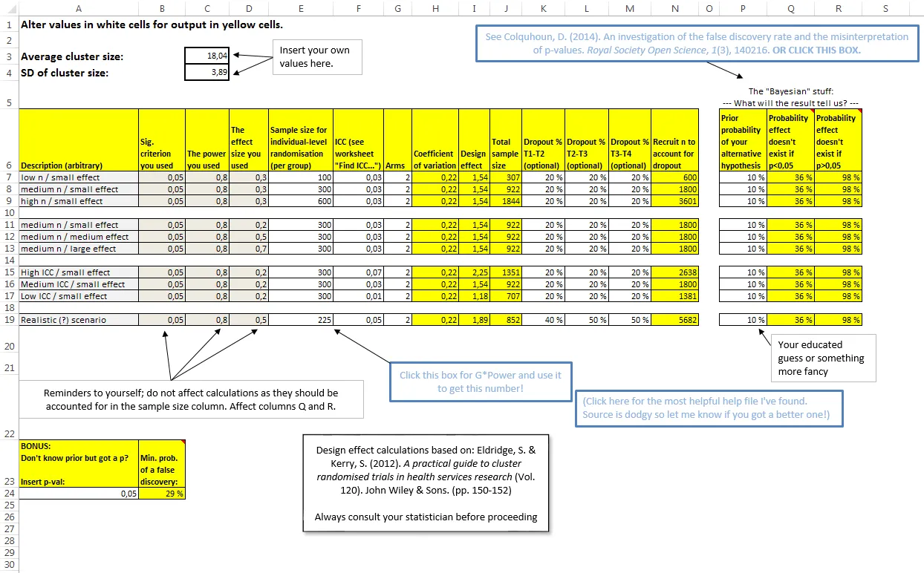924x573 pixels.
Task: Select Arms cell 2 in Realistic scenario row
Action: point(398,320)
